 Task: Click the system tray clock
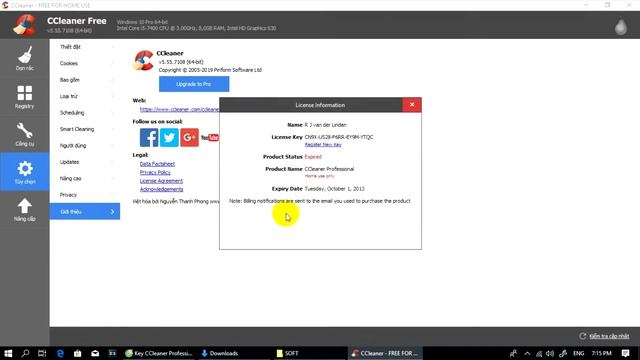[601, 353]
